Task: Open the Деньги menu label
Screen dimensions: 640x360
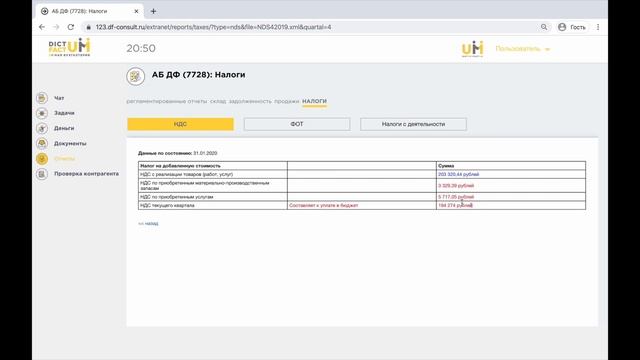Action: 64,128
